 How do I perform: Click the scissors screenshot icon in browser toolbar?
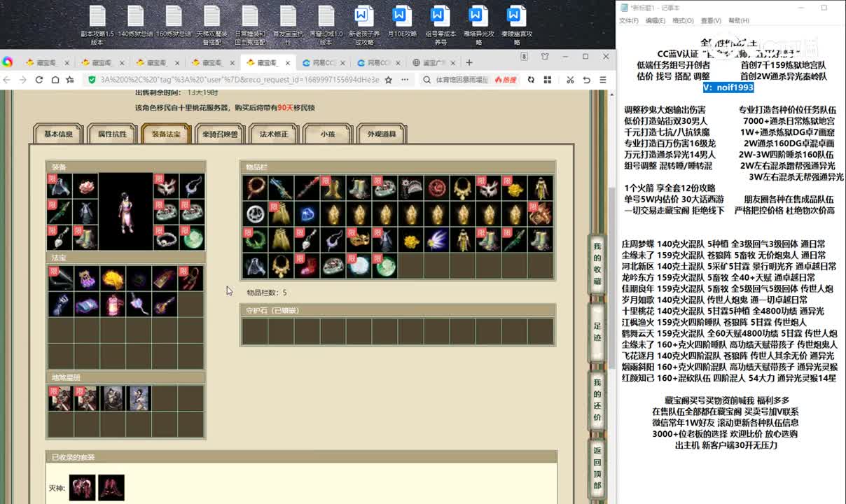tap(570, 80)
